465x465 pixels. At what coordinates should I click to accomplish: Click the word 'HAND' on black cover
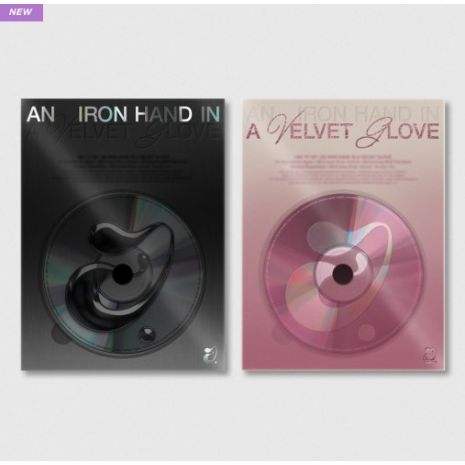click(x=163, y=114)
